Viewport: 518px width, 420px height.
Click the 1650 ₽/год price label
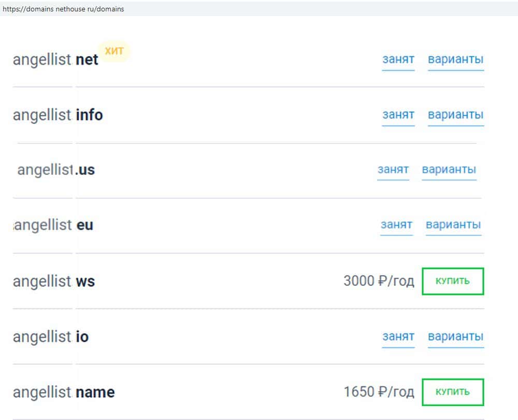coord(379,392)
